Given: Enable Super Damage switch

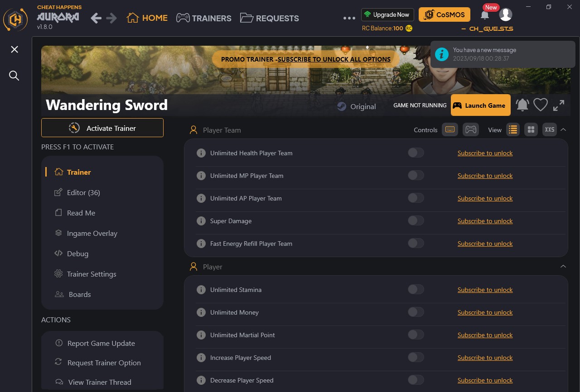Looking at the screenshot, I should (x=416, y=220).
